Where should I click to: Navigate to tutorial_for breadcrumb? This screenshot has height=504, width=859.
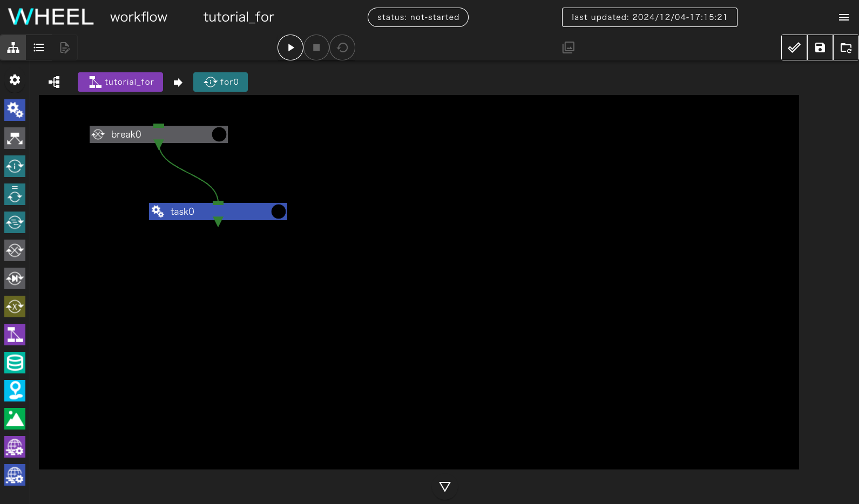(x=120, y=82)
